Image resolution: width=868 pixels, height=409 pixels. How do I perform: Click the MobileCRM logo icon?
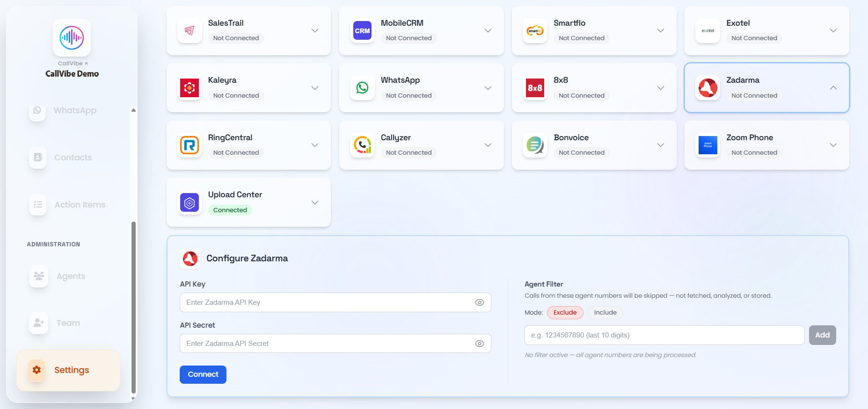tap(362, 31)
